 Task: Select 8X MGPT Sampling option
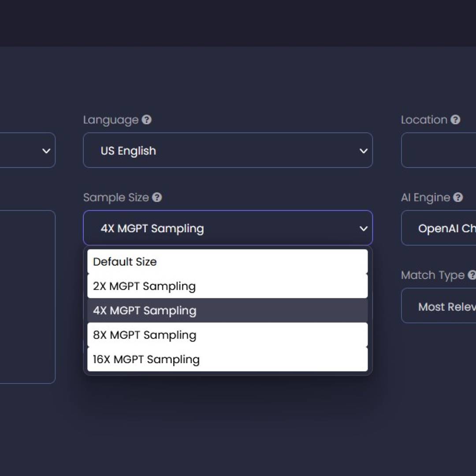pos(227,335)
